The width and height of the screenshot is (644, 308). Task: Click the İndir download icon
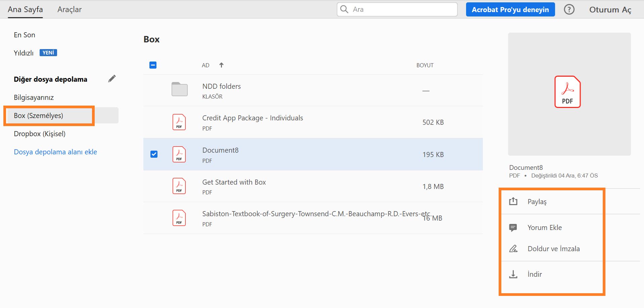[513, 274]
